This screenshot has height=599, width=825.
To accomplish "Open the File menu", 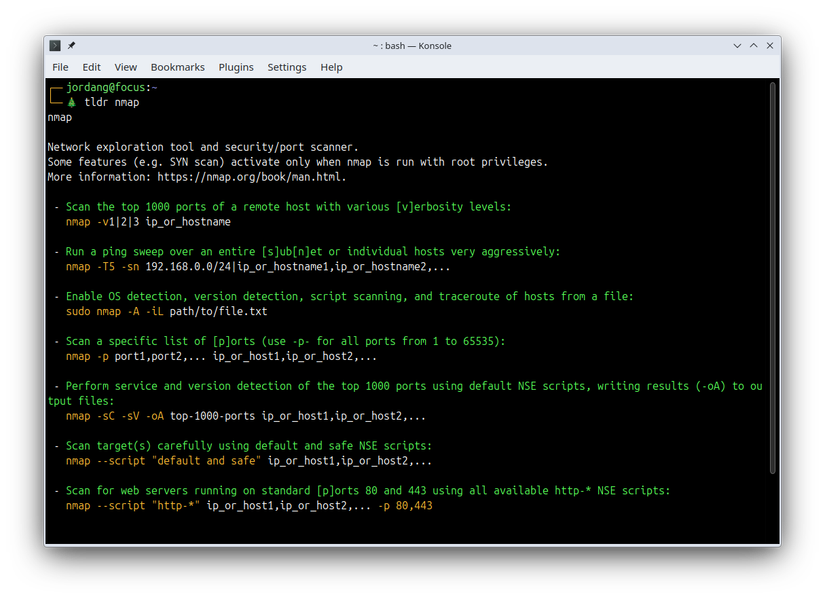I will click(60, 67).
